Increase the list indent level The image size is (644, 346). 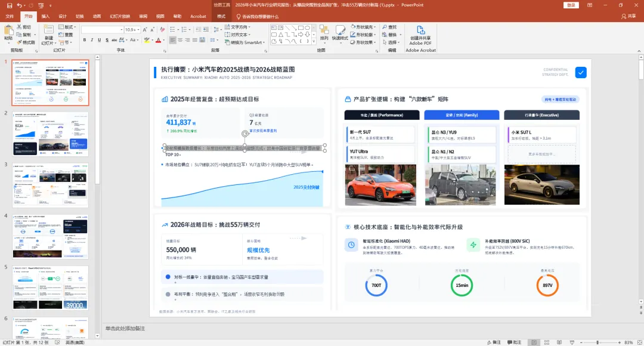[206, 30]
